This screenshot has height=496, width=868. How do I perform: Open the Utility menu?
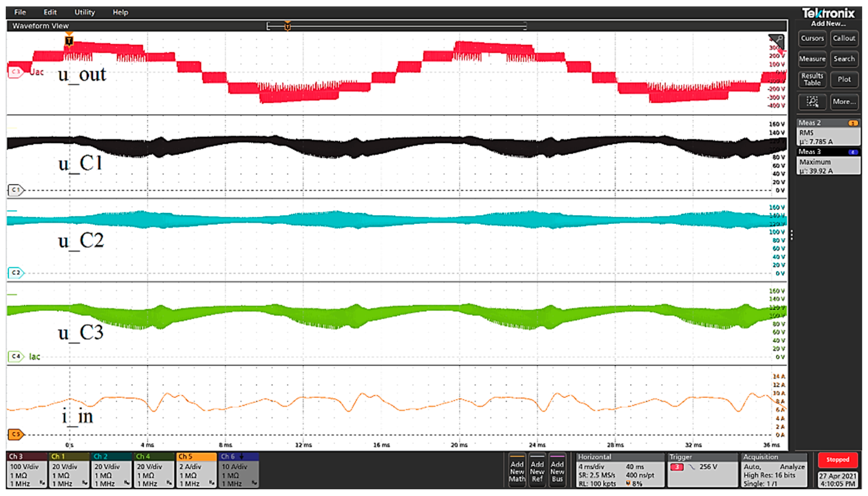tap(84, 12)
